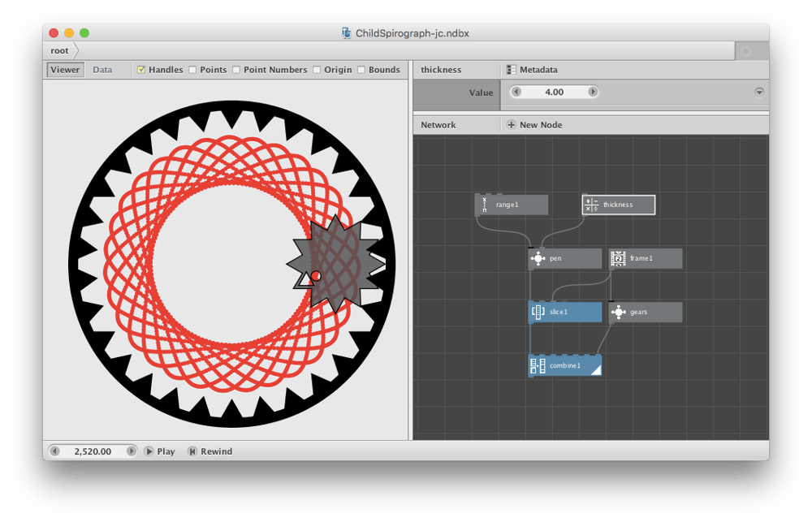The width and height of the screenshot is (812, 522).
Task: Switch to the Data tab
Action: click(x=102, y=69)
